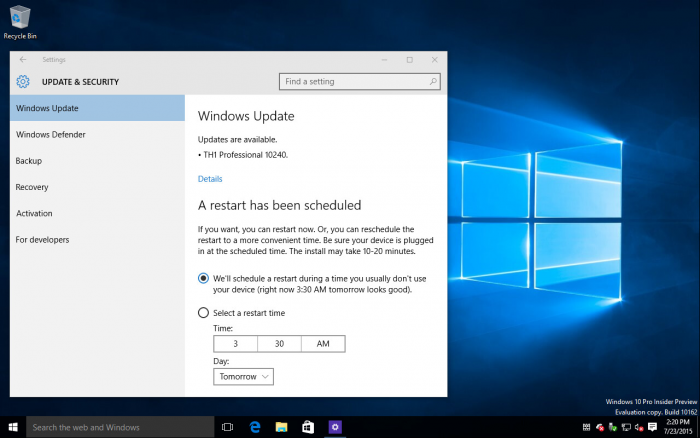Click the magnifier icon in Find a setting

[x=433, y=82]
